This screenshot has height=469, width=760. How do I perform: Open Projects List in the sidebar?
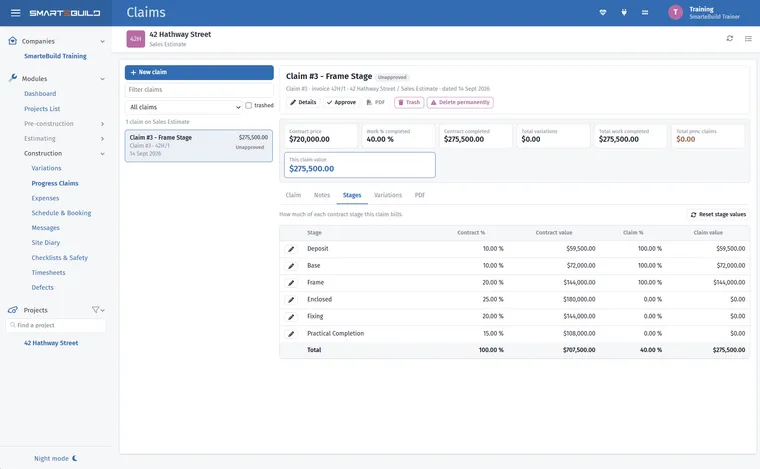42,109
